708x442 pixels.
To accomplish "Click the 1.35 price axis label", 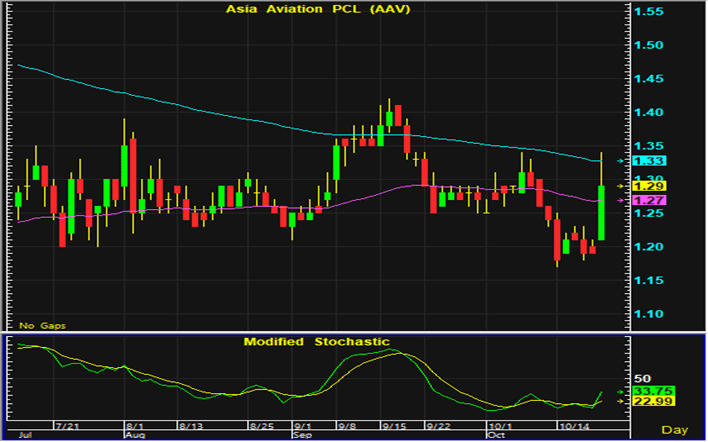I will pos(649,146).
